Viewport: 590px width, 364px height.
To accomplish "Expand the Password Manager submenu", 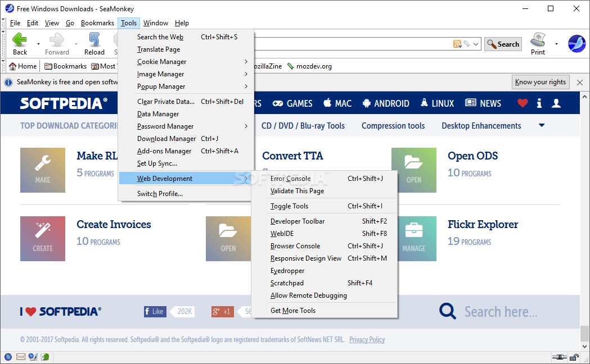I will click(x=186, y=126).
